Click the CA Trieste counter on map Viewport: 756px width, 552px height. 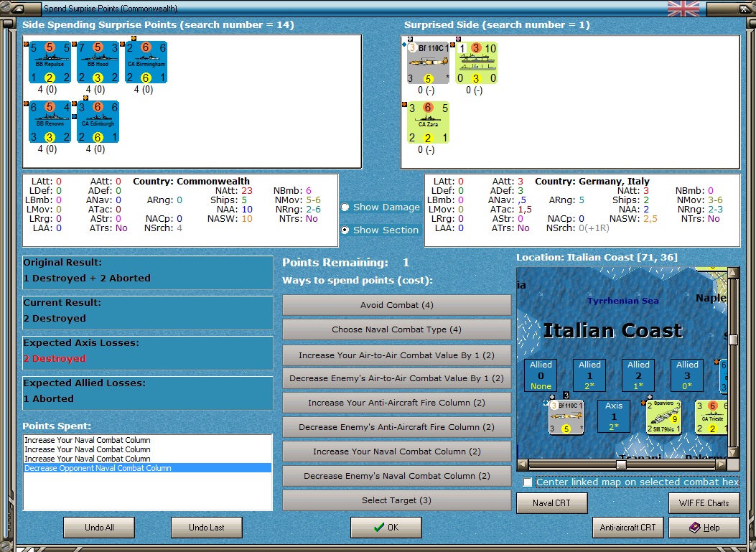tap(711, 417)
